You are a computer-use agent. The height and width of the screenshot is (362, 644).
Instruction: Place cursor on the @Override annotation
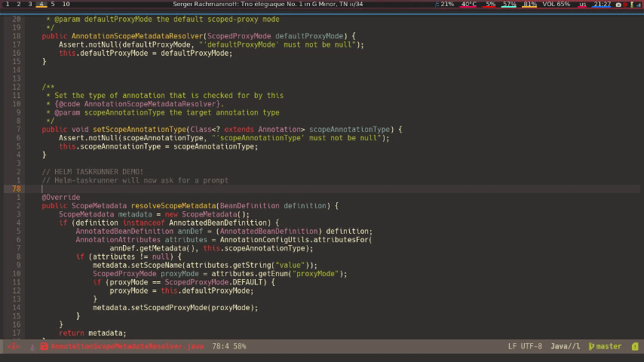61,198
